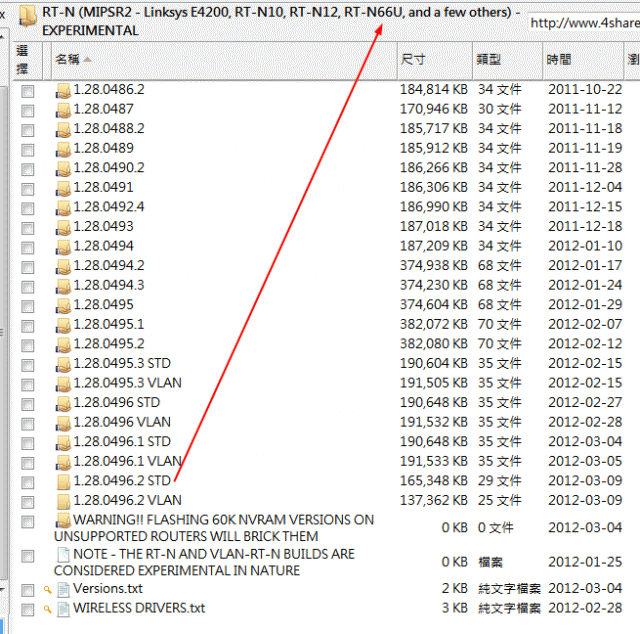Click the 29 文件 type cell
This screenshot has width=640, height=634.
(500, 481)
